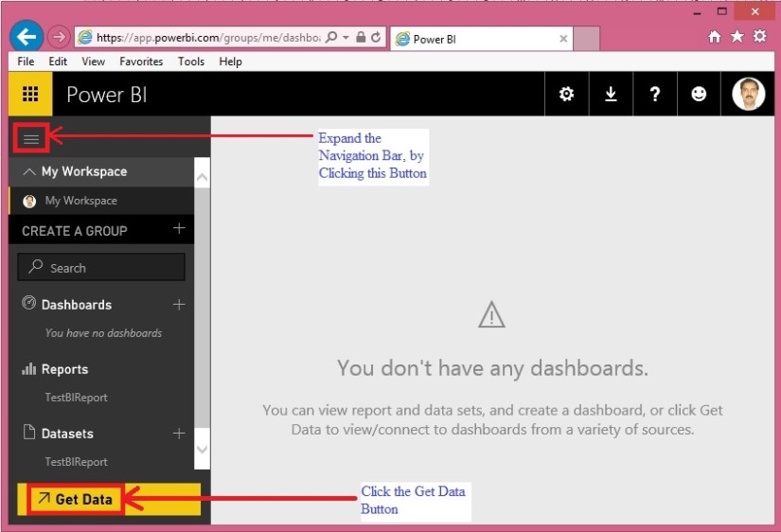The height and width of the screenshot is (532, 781).
Task: Open the File menu
Action: click(x=26, y=62)
